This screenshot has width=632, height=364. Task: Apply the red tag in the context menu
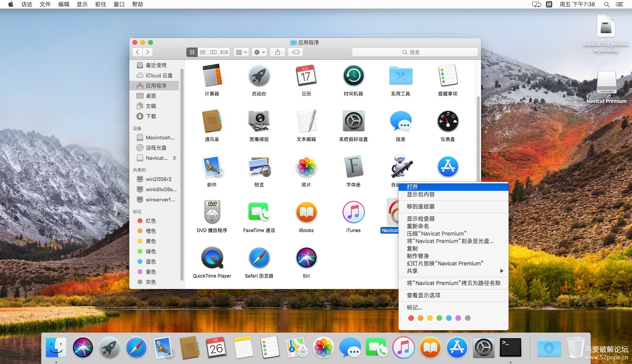point(411,318)
